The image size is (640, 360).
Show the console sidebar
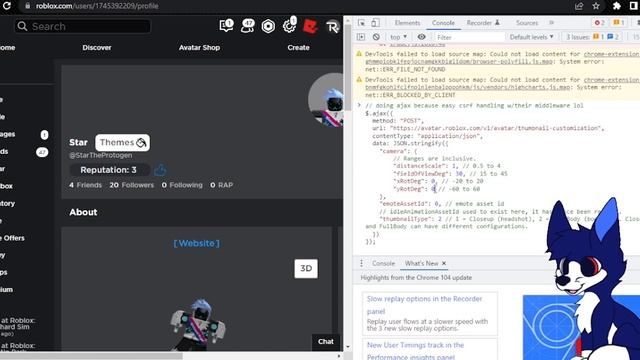point(361,37)
